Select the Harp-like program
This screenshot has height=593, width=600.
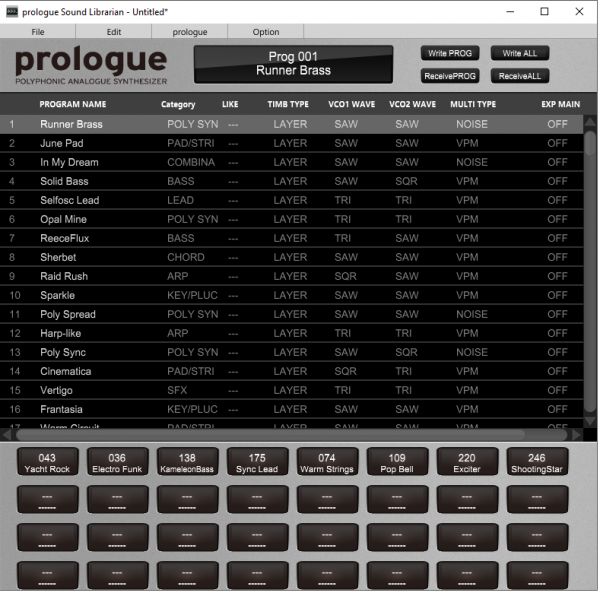(292, 333)
